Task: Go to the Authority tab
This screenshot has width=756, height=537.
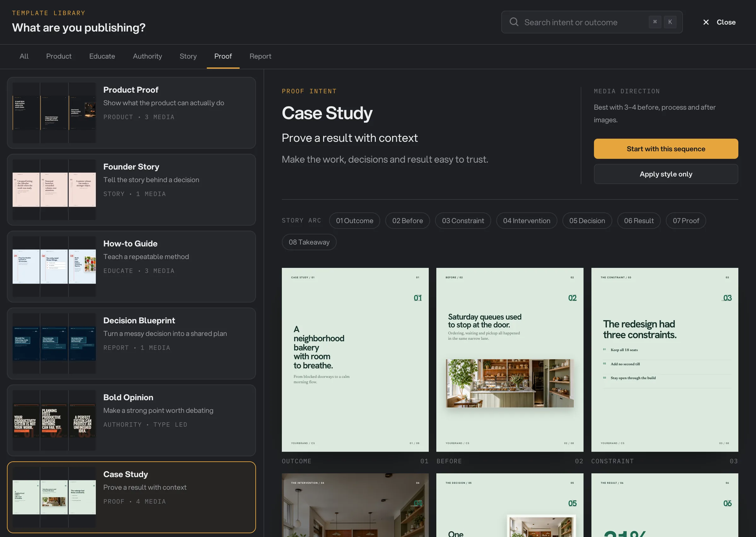Action: [148, 56]
